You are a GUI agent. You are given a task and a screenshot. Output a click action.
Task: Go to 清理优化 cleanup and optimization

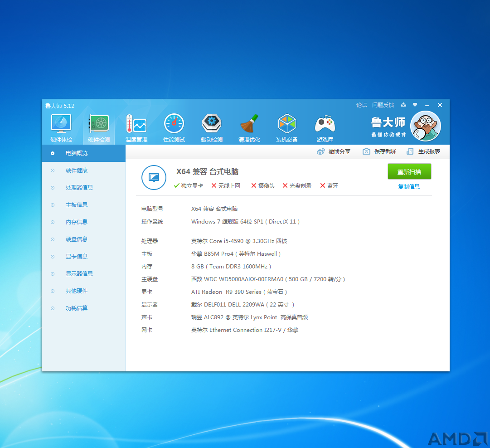tap(249, 128)
